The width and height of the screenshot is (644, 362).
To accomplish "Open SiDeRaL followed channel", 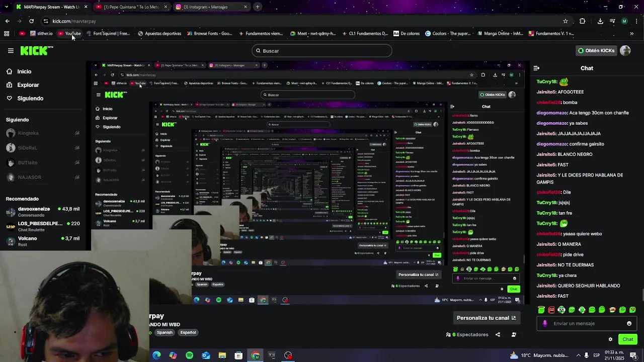I will click(x=42, y=148).
